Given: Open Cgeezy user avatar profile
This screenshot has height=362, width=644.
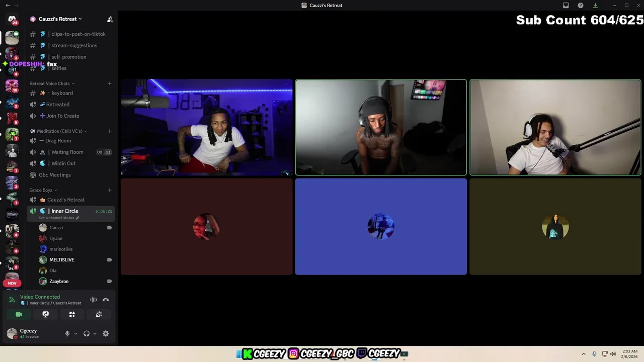Looking at the screenshot, I should coord(12,333).
